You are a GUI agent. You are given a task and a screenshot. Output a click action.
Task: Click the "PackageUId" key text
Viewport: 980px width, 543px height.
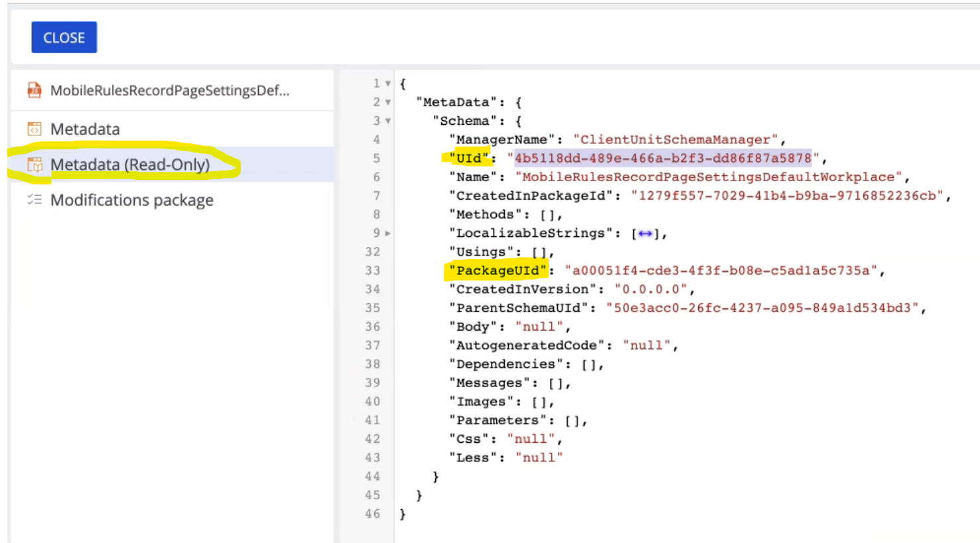498,270
